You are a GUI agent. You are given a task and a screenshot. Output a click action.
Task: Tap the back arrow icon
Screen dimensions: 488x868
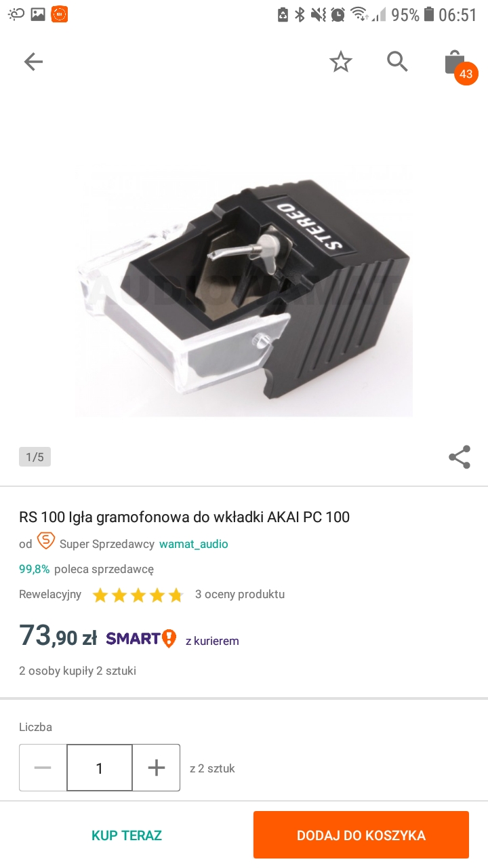coord(33,62)
